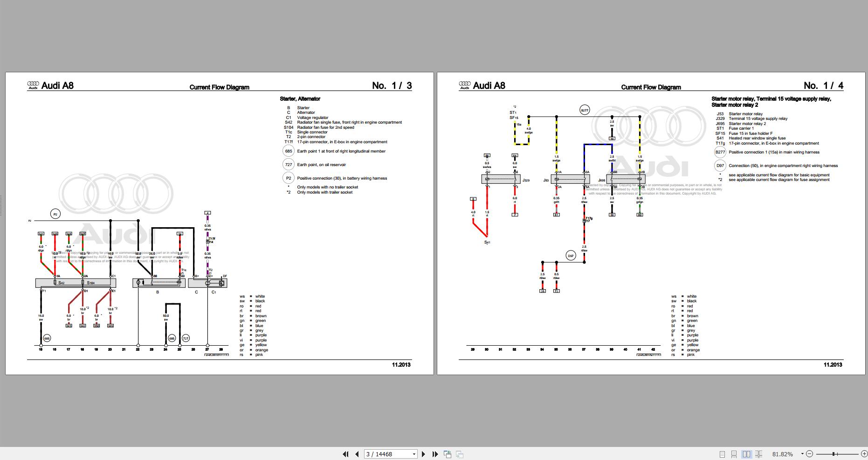Click the 11.2013 date on right page

pyautogui.click(x=833, y=365)
